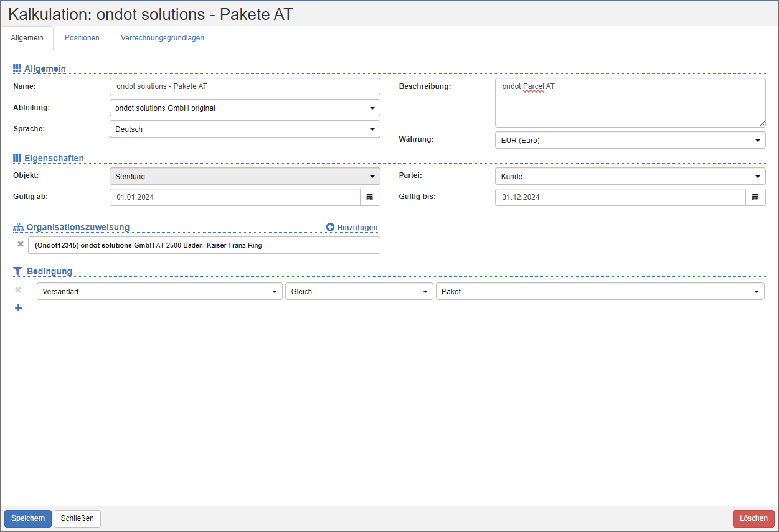Click the Organisationszuweisung hierarchy icon

click(18, 227)
